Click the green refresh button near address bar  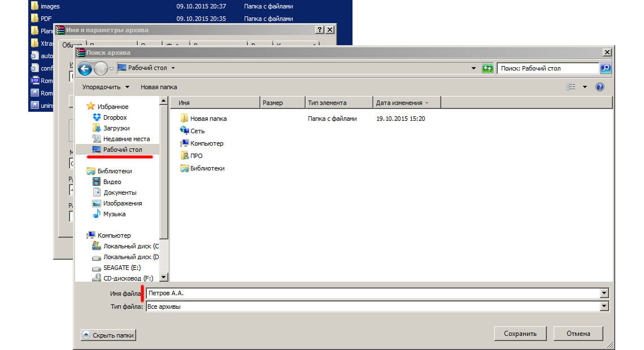point(487,68)
